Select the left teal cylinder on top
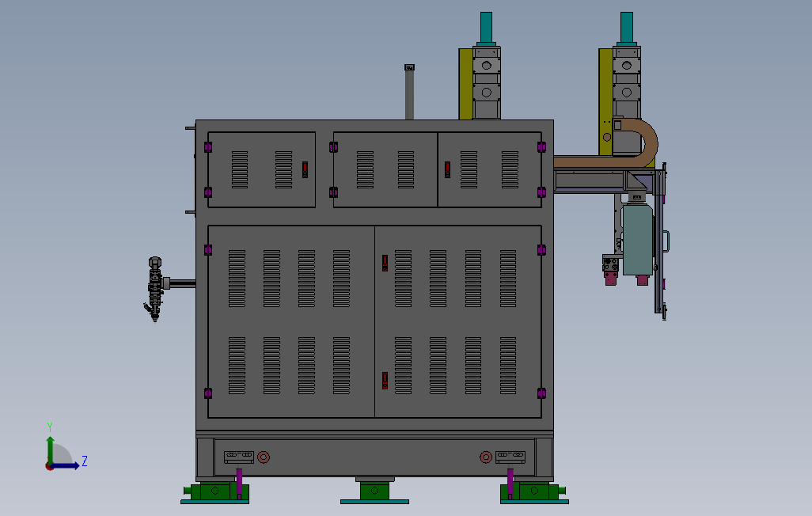 point(486,28)
